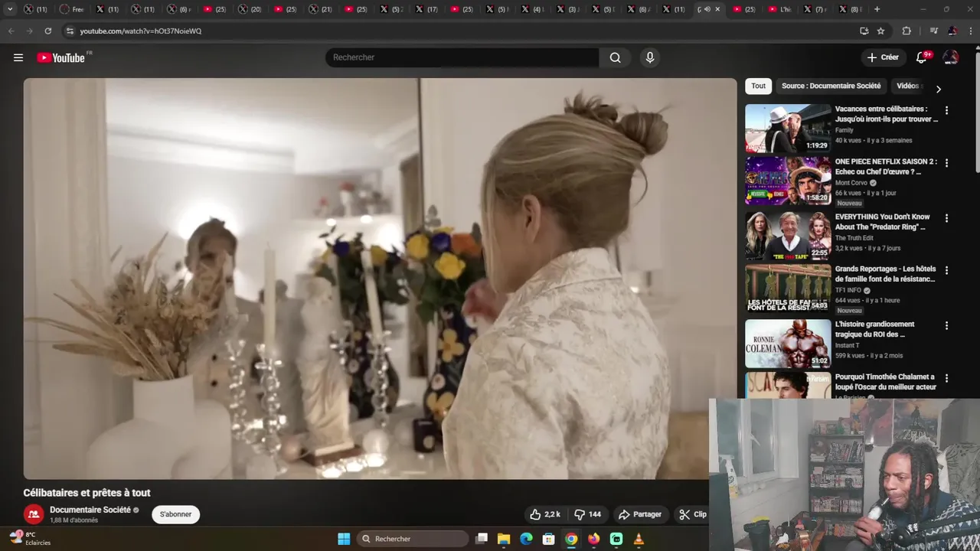Go to the YouTube home logo

tap(61, 57)
